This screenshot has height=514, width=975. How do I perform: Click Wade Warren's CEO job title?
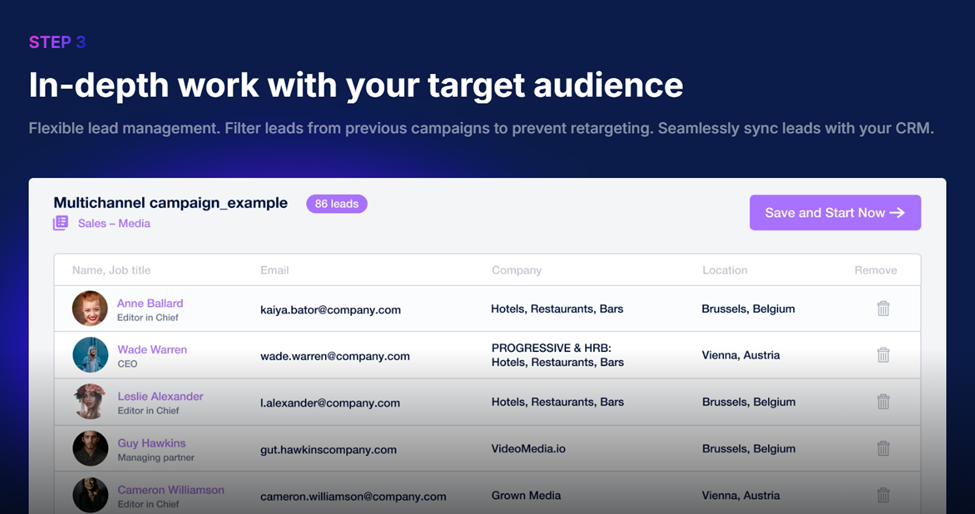coord(127,364)
